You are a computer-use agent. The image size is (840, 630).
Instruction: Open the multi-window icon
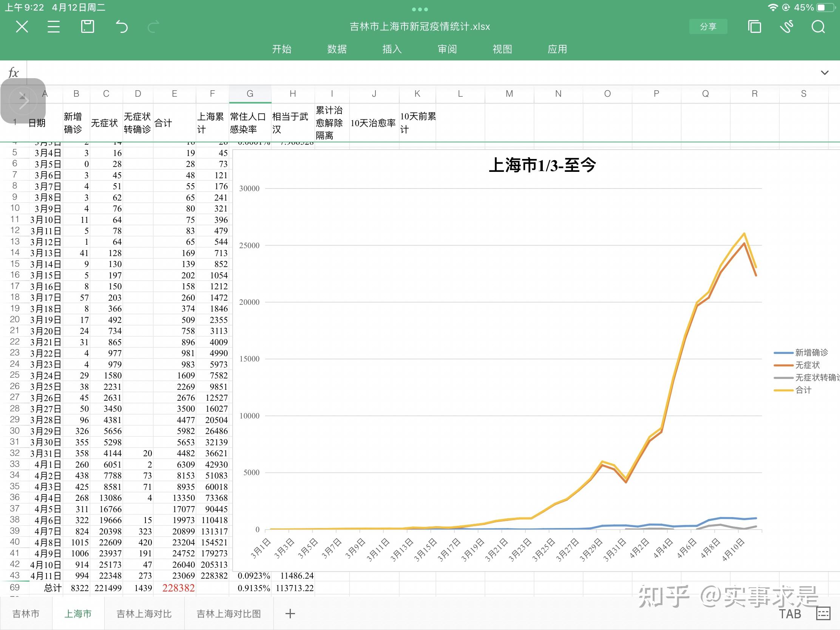tap(754, 26)
